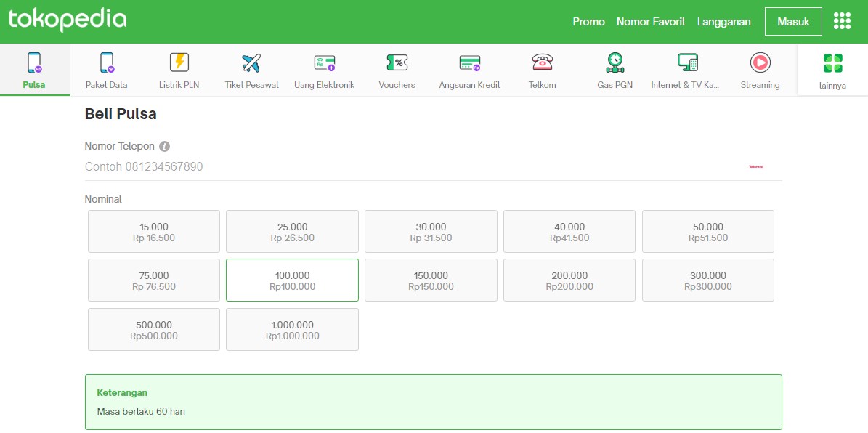Viewport: 868px width, 433px height.
Task: Select the Pulsa phone icon
Action: [35, 62]
